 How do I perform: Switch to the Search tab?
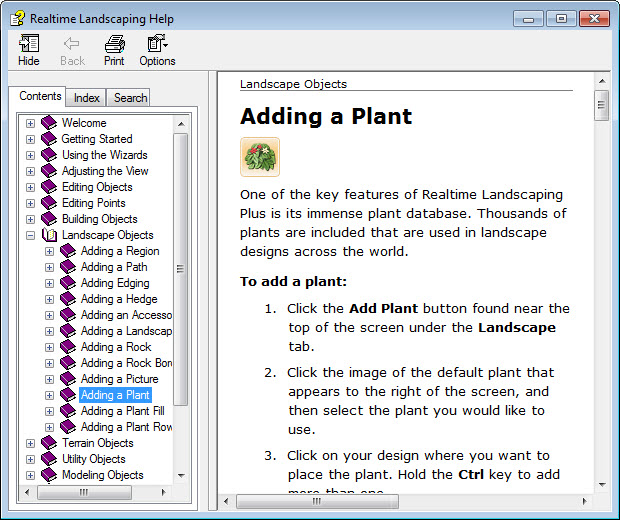[130, 98]
